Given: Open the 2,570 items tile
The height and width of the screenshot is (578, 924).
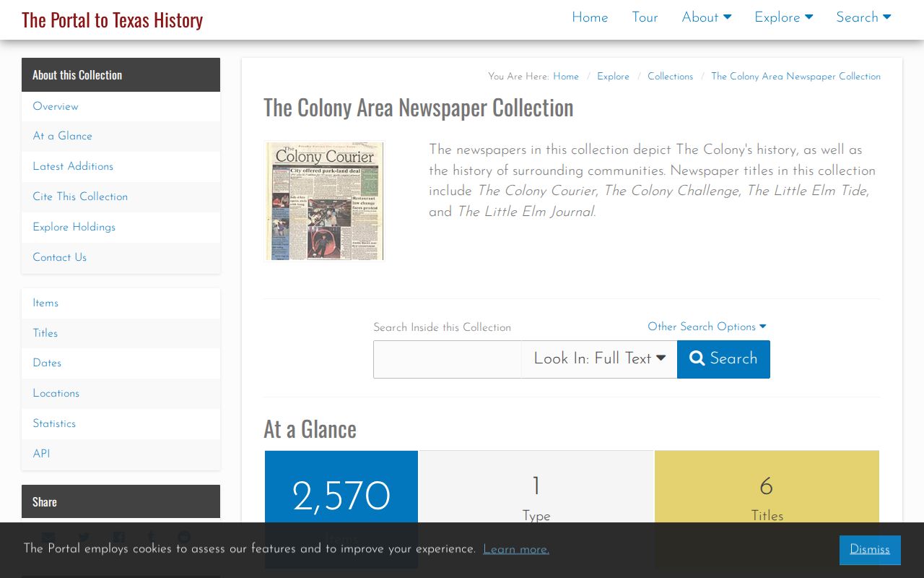Looking at the screenshot, I should point(341,509).
